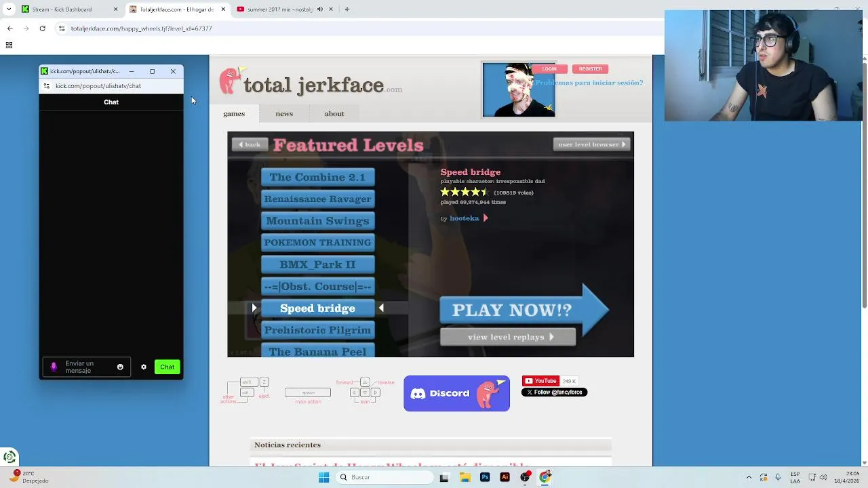
Task: Click Enviar un mensaje field in Kick chat
Action: click(86, 367)
